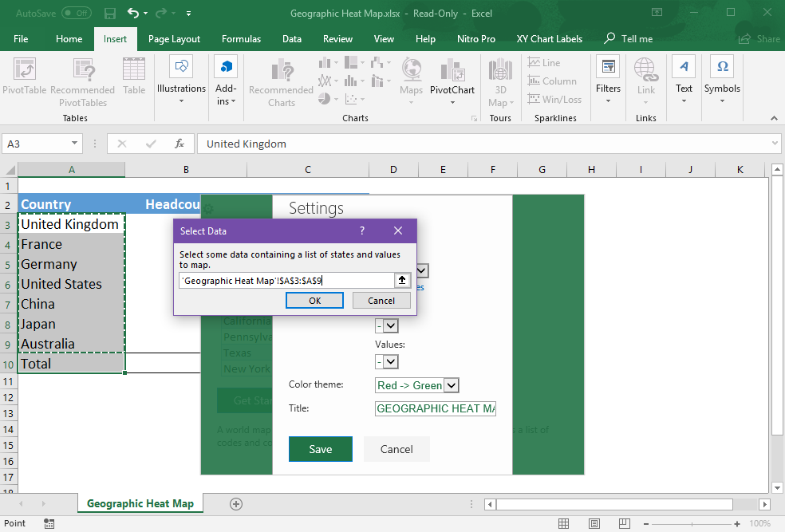Open the Values dropdown in Settings

click(x=390, y=361)
